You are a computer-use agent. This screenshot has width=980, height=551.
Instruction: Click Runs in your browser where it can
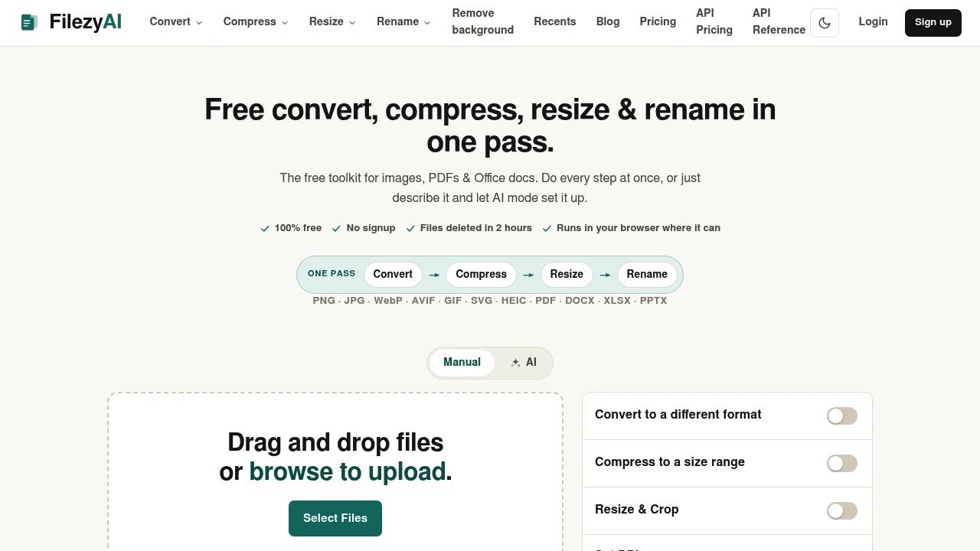click(x=639, y=228)
